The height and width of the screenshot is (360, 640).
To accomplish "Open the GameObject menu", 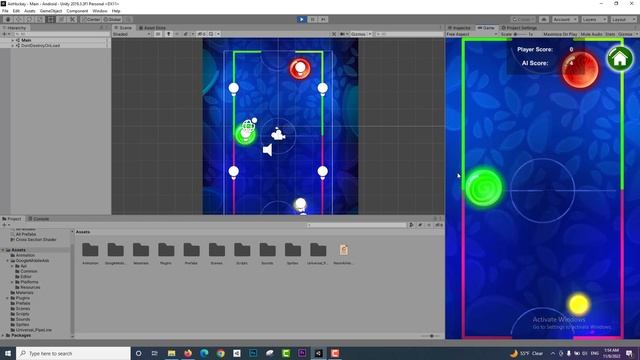I will pos(51,11).
